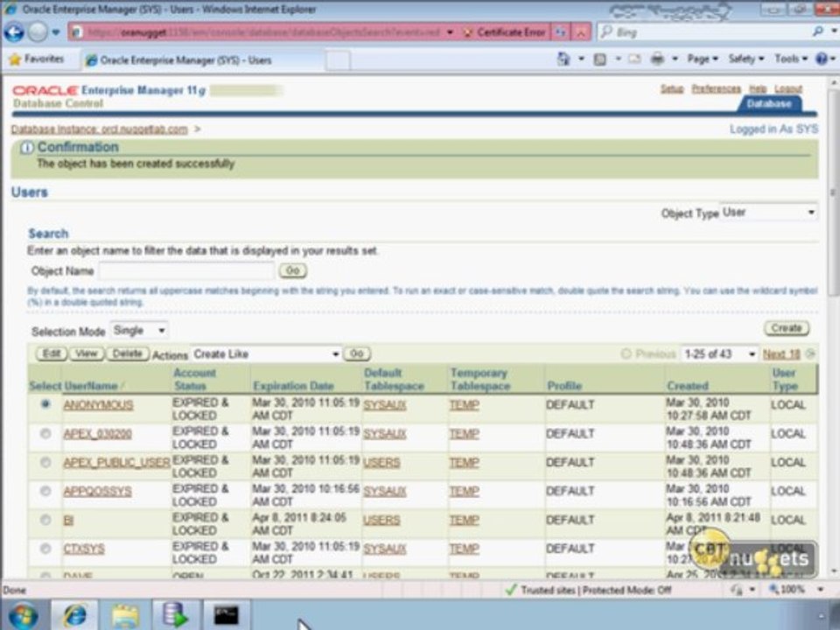Open the Selection Mode dropdown
The height and width of the screenshot is (630, 840).
139,331
